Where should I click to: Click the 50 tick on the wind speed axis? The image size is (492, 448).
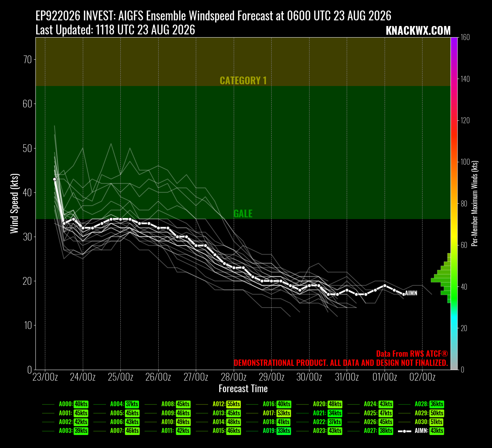[x=27, y=148]
